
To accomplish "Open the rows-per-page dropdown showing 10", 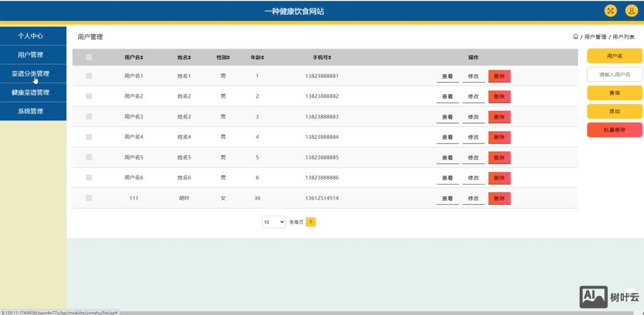I will (274, 222).
